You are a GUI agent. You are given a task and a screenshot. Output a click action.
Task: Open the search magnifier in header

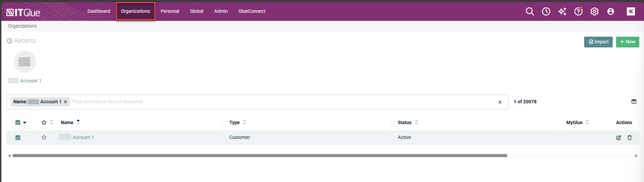[x=530, y=11]
